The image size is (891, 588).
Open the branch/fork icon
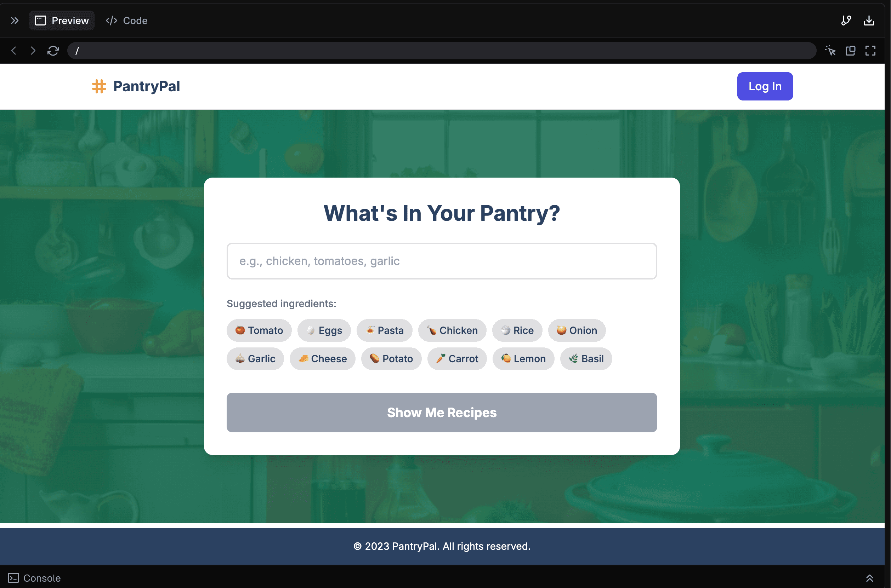pyautogui.click(x=846, y=20)
